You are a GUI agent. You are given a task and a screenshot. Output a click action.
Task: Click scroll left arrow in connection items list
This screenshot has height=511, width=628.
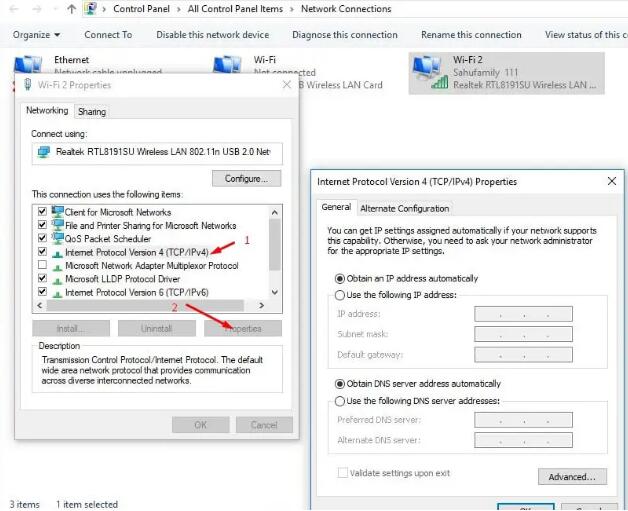coord(39,306)
